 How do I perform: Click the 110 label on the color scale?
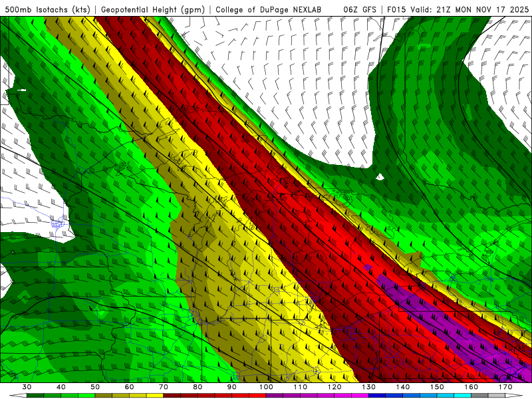click(301, 387)
